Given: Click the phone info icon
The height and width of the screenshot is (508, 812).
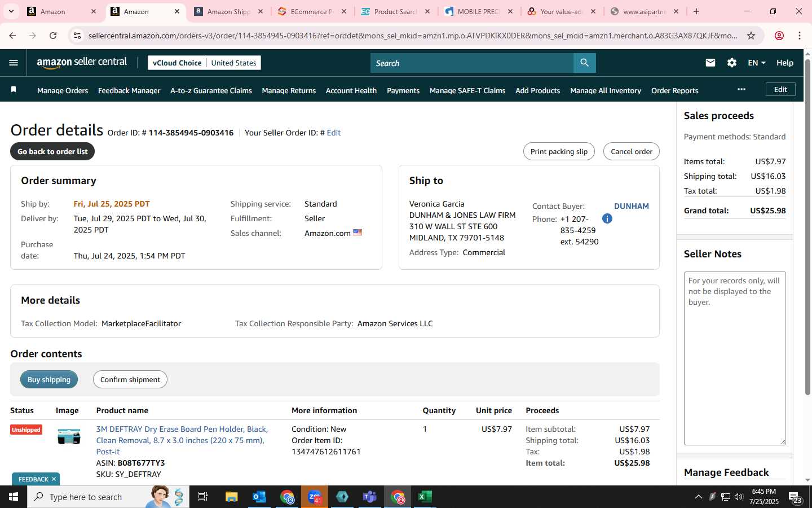Looking at the screenshot, I should [607, 218].
